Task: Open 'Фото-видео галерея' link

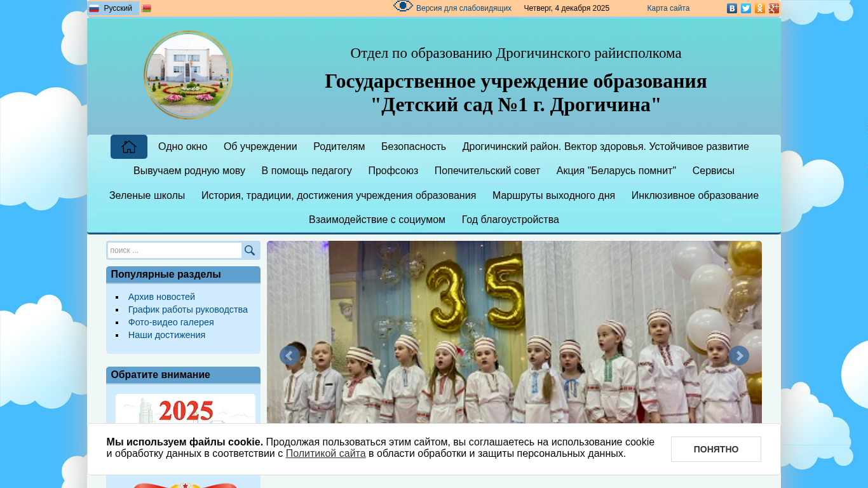Action: (x=172, y=322)
